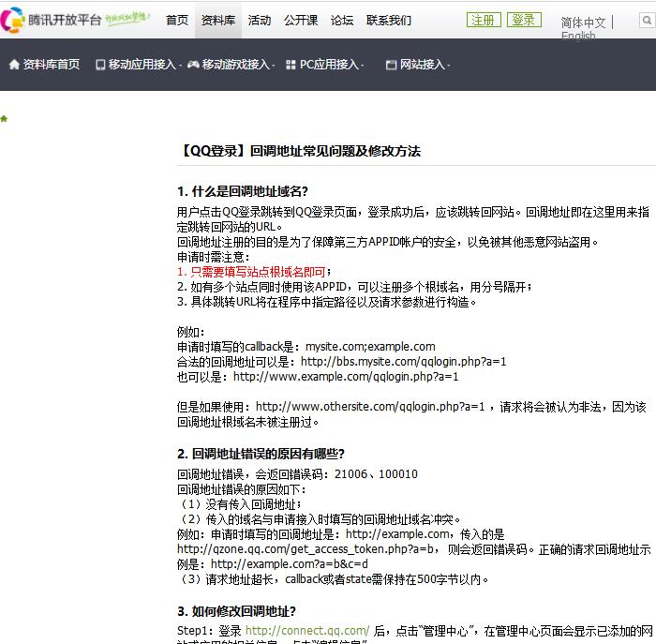Click the text mysite.com;example.com
The width and height of the screenshot is (656, 644).
click(370, 347)
